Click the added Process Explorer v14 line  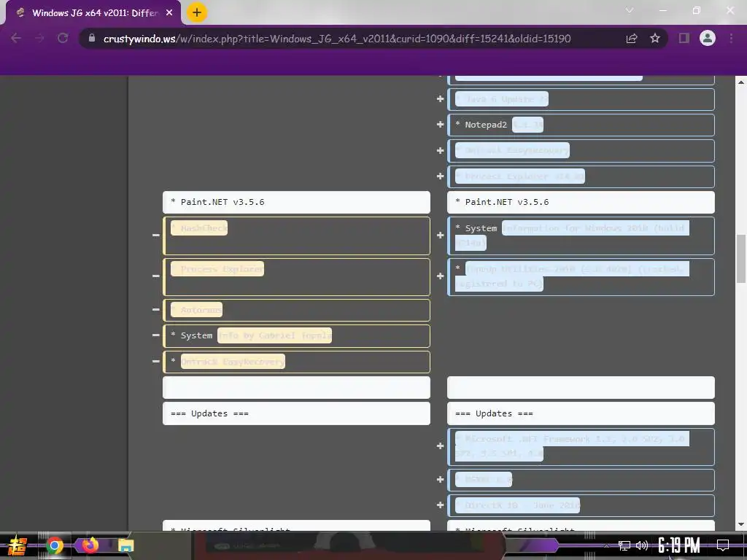point(581,176)
